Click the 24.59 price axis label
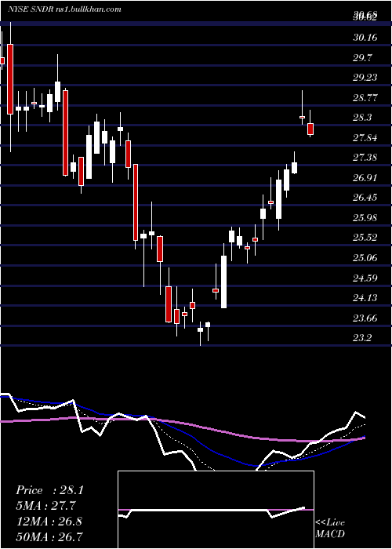This screenshot has height=549, width=392. pyautogui.click(x=365, y=278)
